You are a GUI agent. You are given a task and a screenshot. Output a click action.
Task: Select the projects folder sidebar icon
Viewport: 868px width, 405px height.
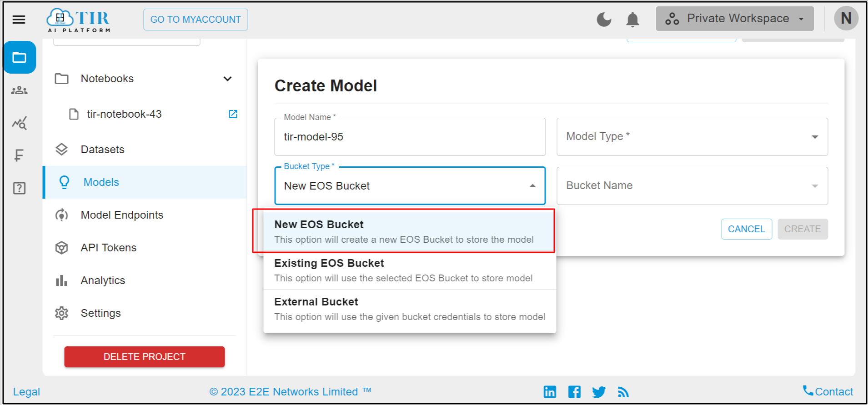coord(20,57)
